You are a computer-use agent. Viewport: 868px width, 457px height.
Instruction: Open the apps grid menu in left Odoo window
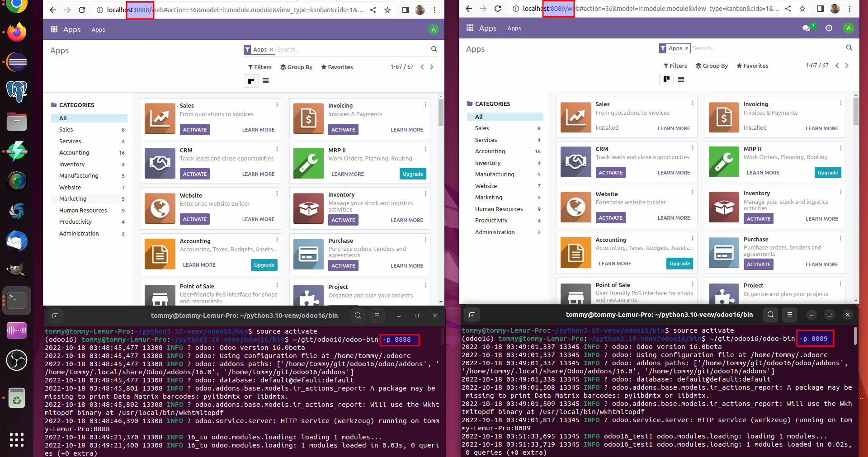(x=54, y=29)
